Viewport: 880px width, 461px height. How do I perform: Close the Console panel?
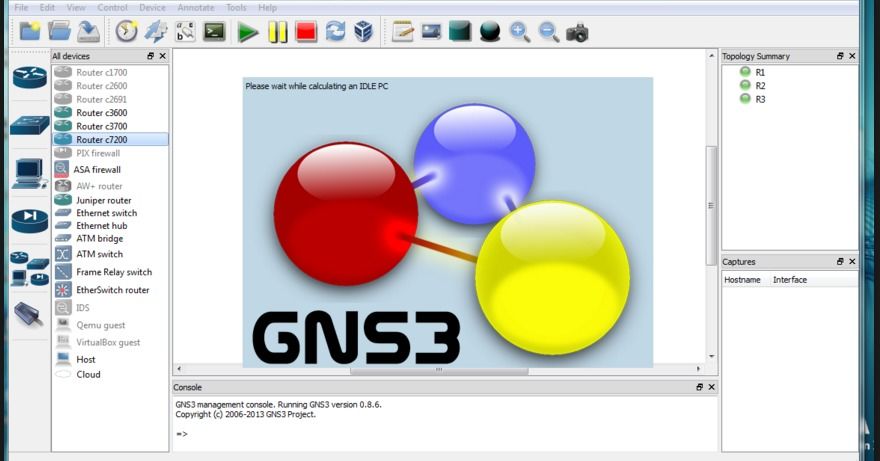tap(711, 387)
